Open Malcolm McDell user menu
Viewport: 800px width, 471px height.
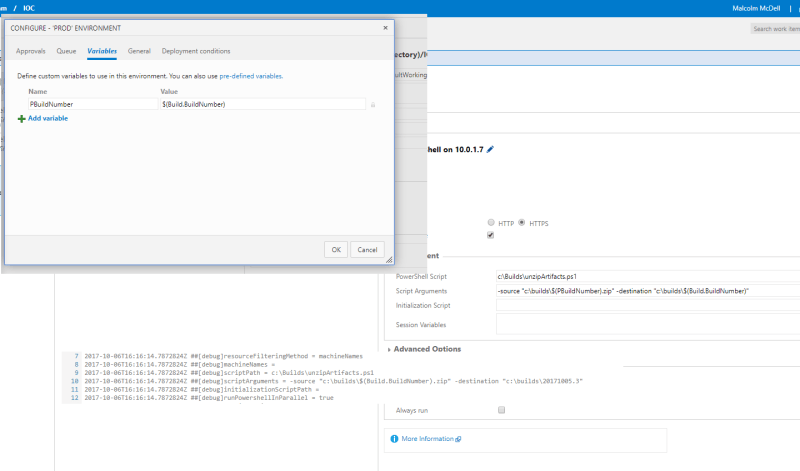756,8
